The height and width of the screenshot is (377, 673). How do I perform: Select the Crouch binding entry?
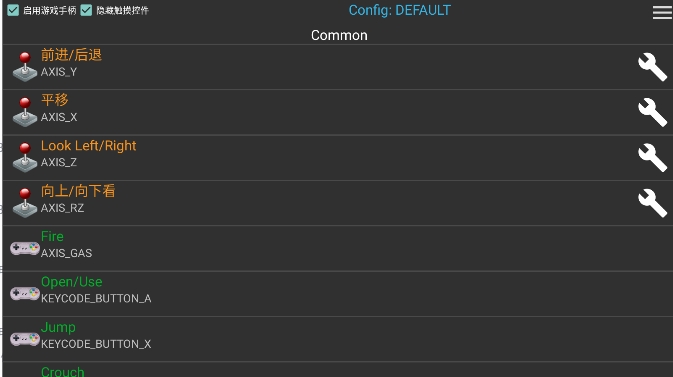338,370
